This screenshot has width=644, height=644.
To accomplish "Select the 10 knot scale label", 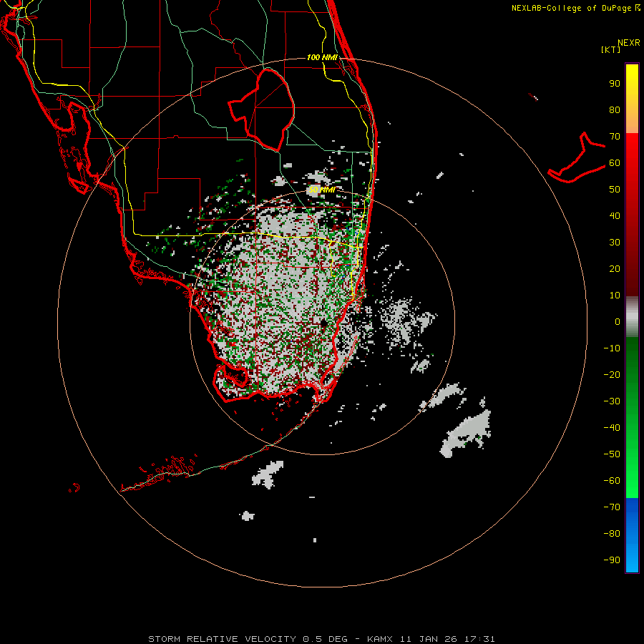I will click(615, 296).
